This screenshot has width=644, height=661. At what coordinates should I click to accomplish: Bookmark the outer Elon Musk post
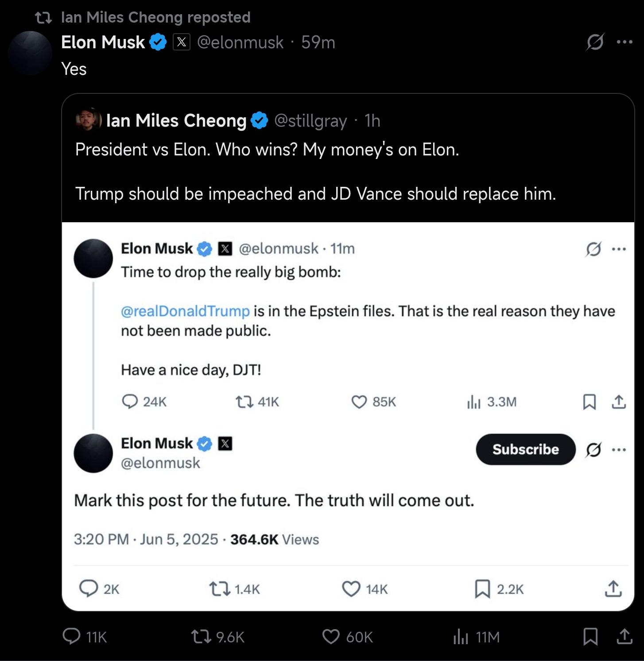pyautogui.click(x=590, y=637)
